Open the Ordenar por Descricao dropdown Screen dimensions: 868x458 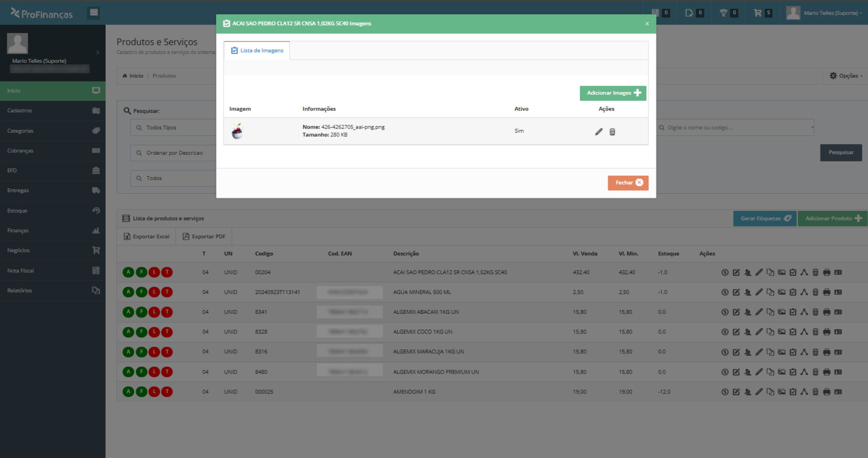174,153
